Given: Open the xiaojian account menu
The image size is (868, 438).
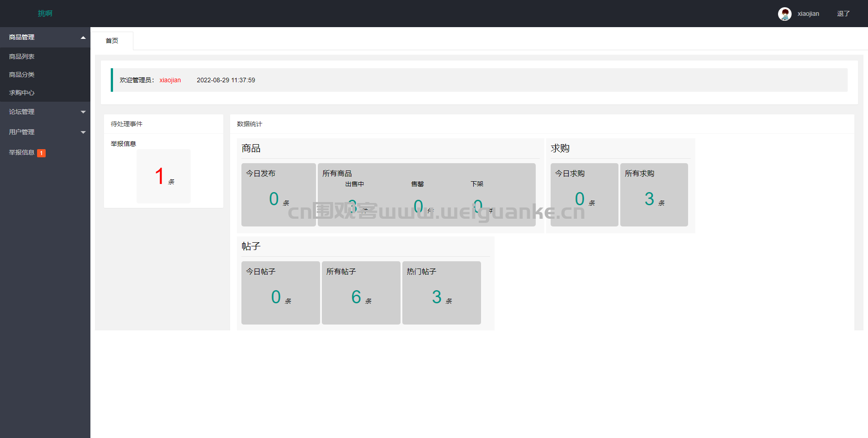Looking at the screenshot, I should tap(808, 14).
